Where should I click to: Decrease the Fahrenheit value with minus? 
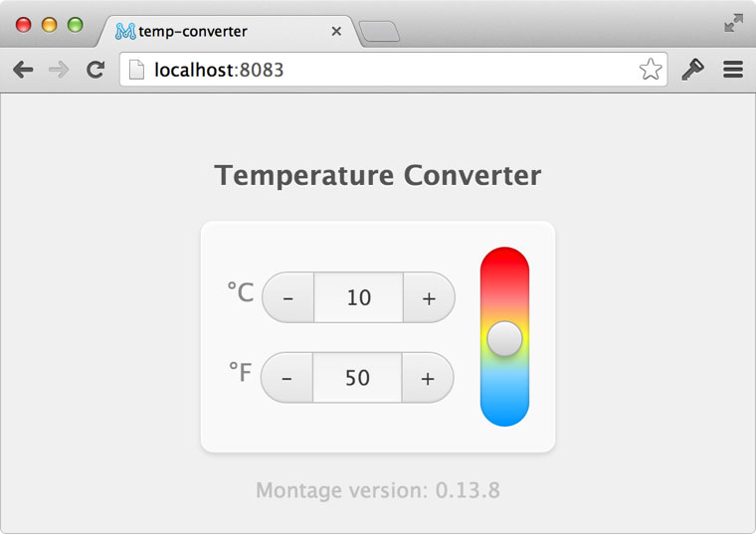[x=286, y=378]
